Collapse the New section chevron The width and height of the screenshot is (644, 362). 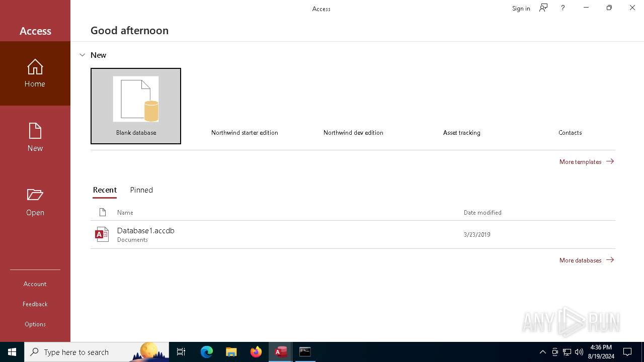(x=83, y=55)
